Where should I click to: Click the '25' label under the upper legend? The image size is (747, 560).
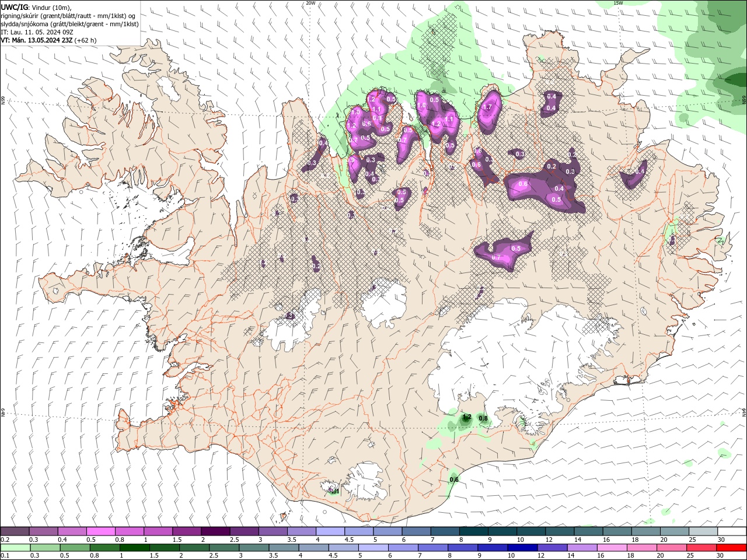point(692,540)
